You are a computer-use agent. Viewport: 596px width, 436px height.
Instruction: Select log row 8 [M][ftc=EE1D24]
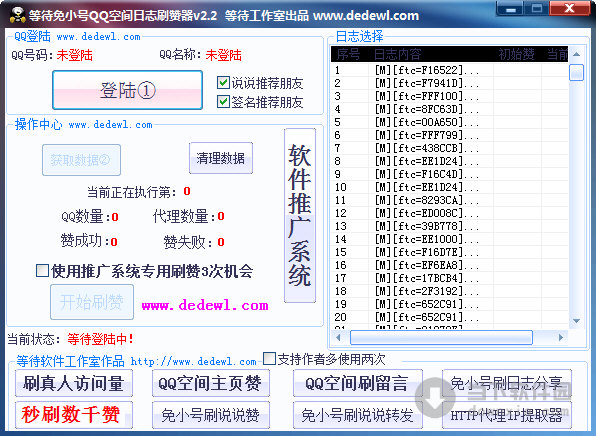coord(450,161)
